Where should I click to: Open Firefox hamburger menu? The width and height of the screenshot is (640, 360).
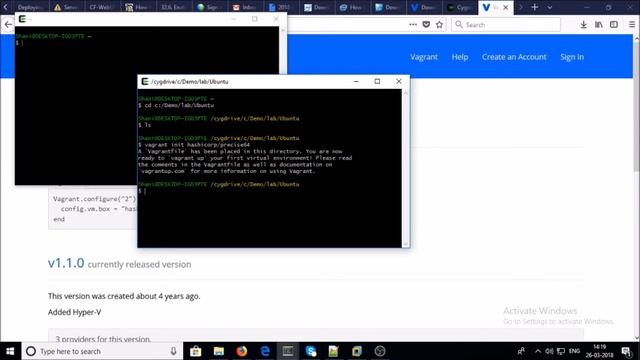coord(631,24)
